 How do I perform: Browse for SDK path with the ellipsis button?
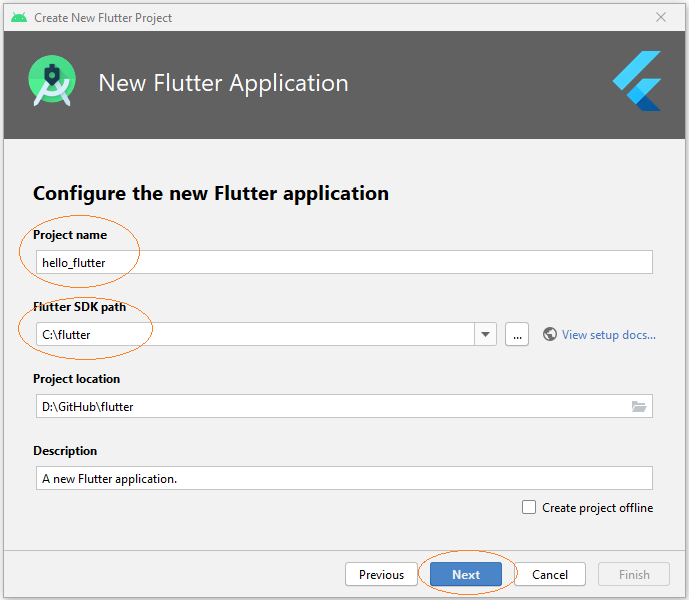pos(517,335)
